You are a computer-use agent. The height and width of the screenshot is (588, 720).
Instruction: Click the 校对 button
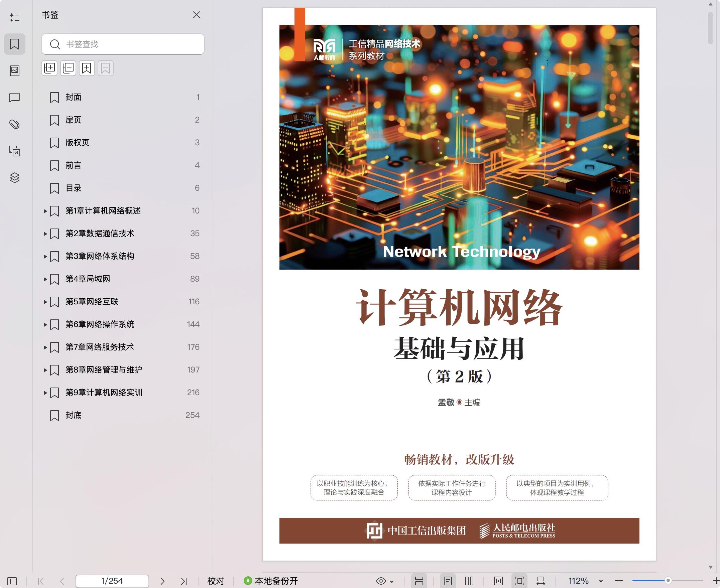216,581
